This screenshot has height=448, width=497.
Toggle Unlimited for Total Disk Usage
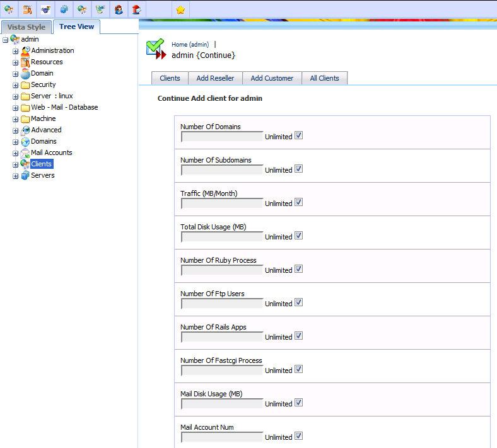click(298, 236)
